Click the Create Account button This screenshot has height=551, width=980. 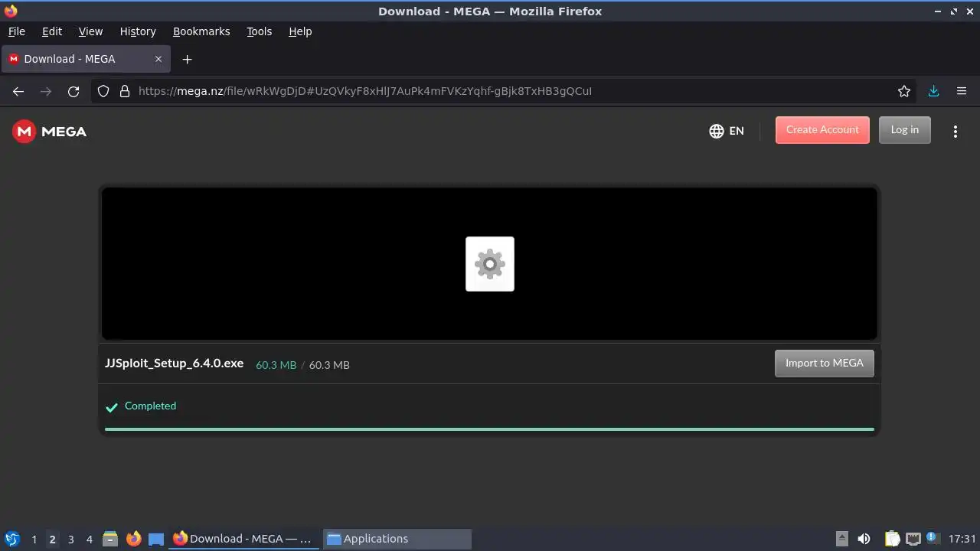click(x=822, y=130)
